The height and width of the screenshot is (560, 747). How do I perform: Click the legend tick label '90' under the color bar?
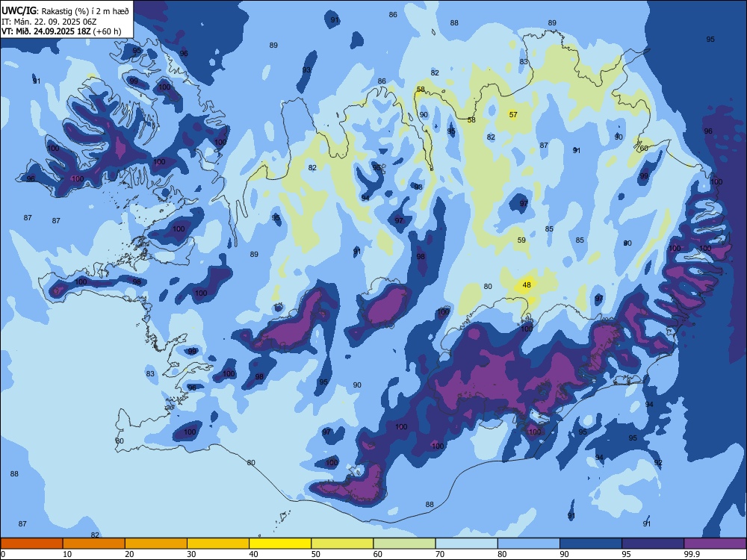point(564,554)
